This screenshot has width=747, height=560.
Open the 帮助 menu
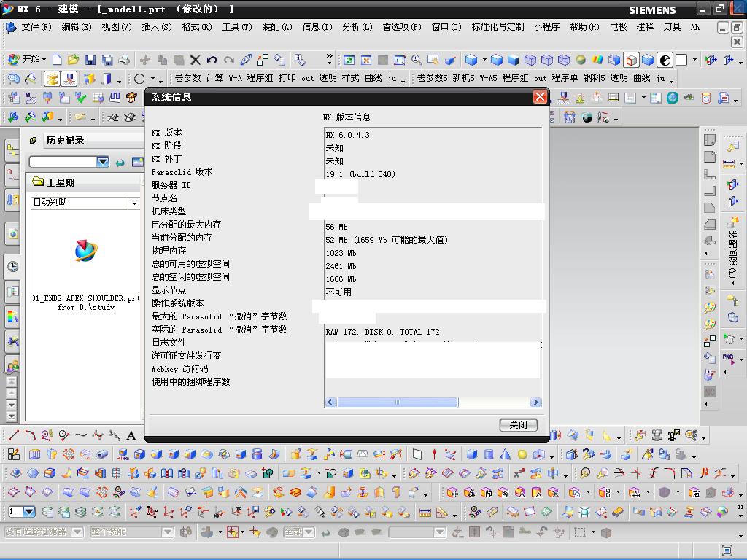tap(584, 27)
